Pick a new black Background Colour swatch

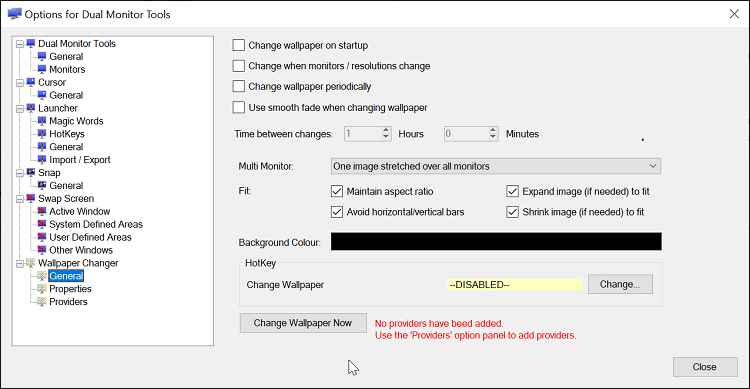click(496, 242)
